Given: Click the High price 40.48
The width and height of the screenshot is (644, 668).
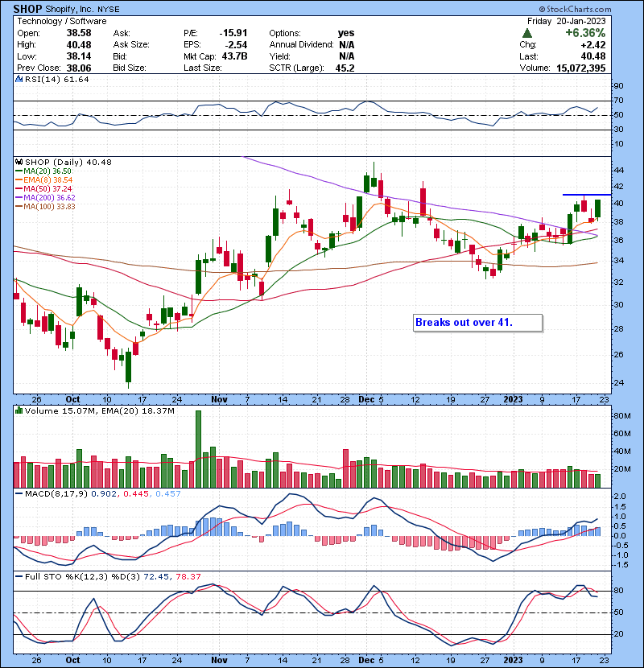Looking at the screenshot, I should [79, 45].
